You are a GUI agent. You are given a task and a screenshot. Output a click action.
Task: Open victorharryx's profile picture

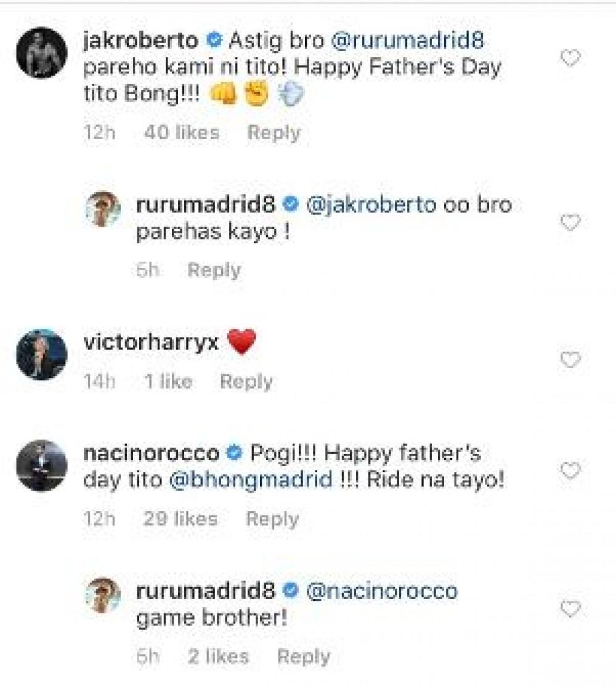[41, 355]
